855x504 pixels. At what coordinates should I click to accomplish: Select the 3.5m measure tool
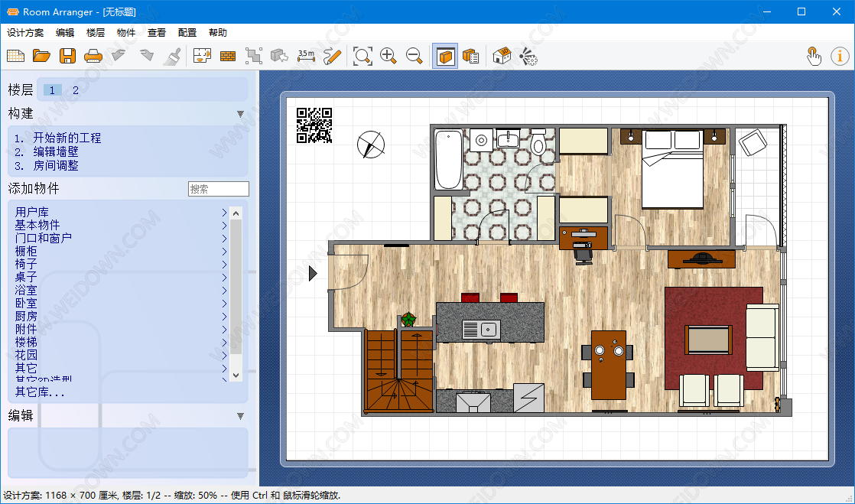point(307,56)
